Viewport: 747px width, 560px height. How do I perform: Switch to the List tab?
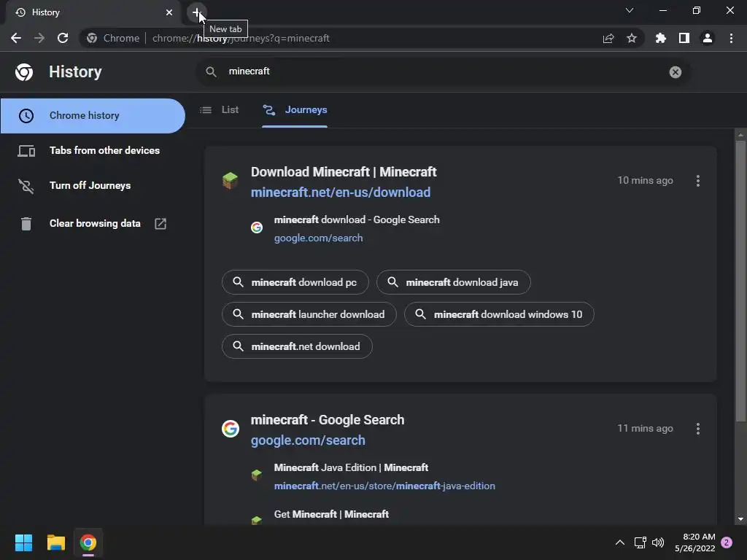click(220, 110)
